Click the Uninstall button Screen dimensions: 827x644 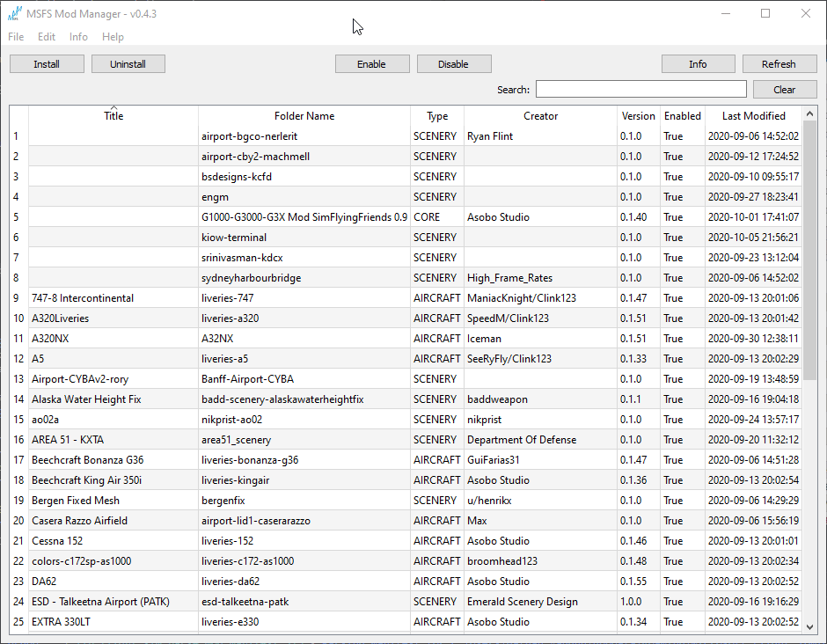click(x=128, y=64)
